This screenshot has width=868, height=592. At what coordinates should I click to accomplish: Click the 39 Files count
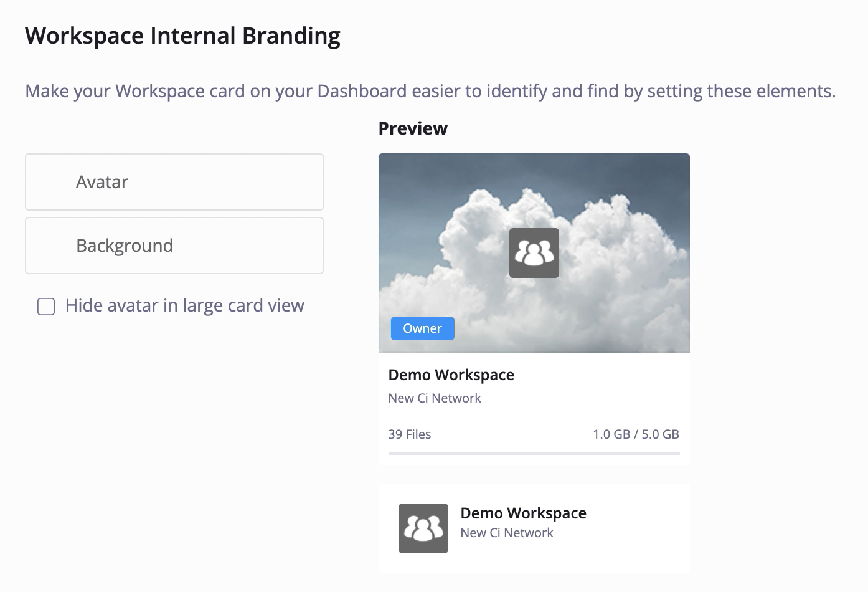pos(410,434)
